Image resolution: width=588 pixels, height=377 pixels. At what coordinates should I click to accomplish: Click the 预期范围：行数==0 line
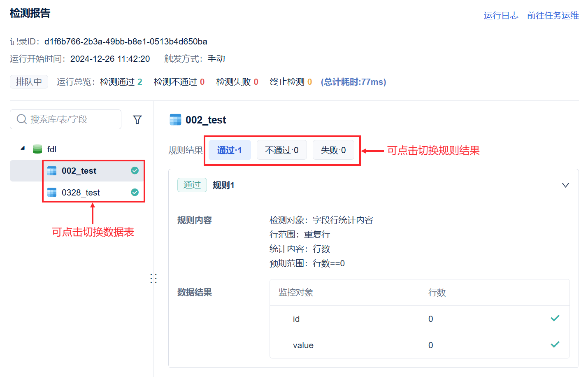coord(307,263)
